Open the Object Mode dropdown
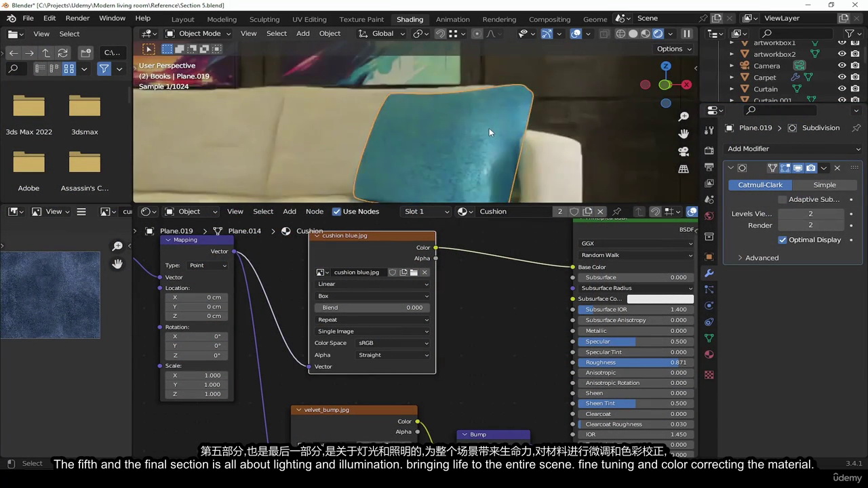868x488 pixels. 197,33
